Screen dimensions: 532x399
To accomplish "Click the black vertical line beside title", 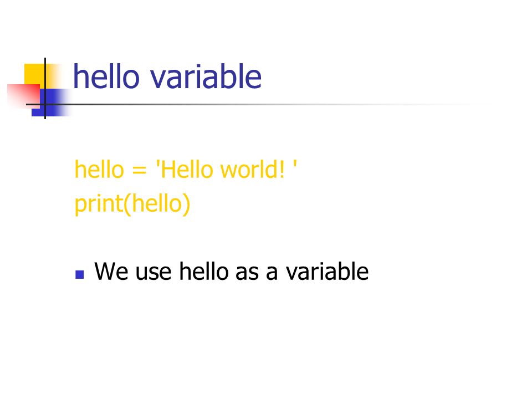I will (x=45, y=88).
